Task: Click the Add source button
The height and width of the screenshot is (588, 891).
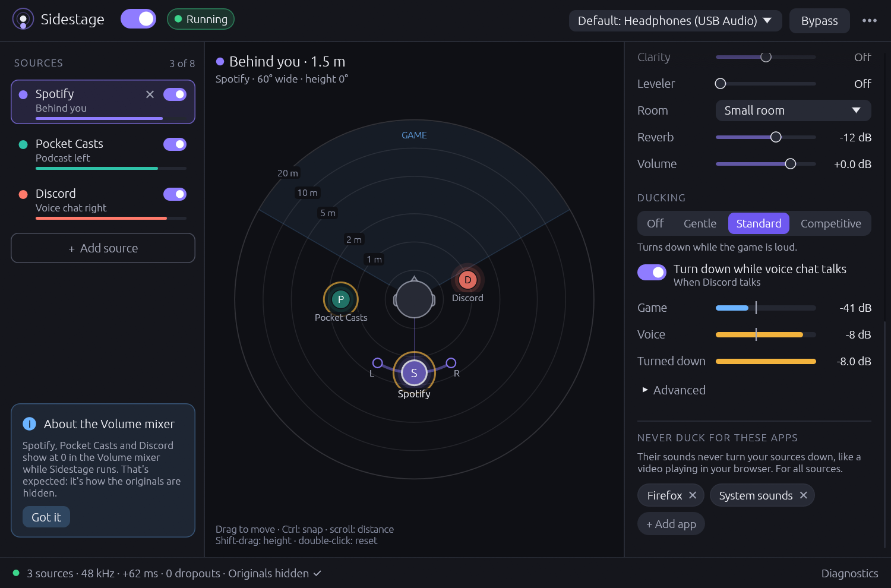Action: (x=103, y=248)
